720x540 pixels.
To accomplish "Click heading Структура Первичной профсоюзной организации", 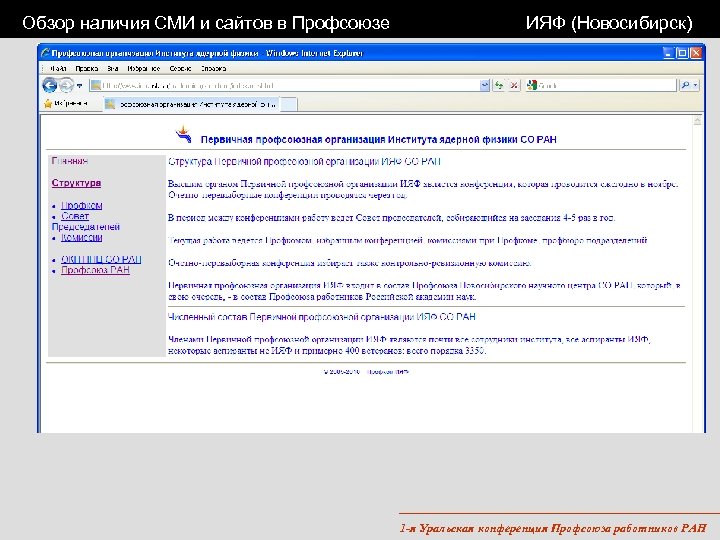I will tap(304, 162).
